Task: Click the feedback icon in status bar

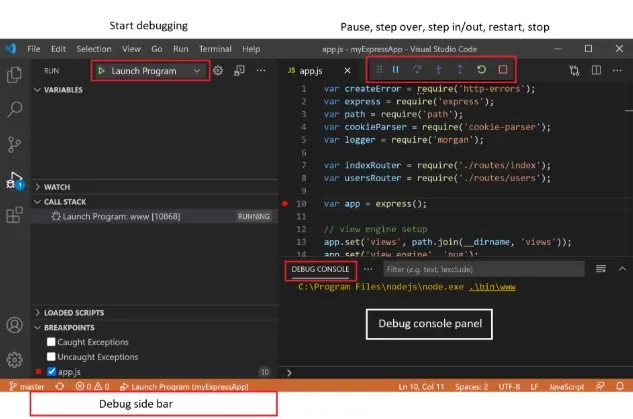Action: click(x=600, y=386)
